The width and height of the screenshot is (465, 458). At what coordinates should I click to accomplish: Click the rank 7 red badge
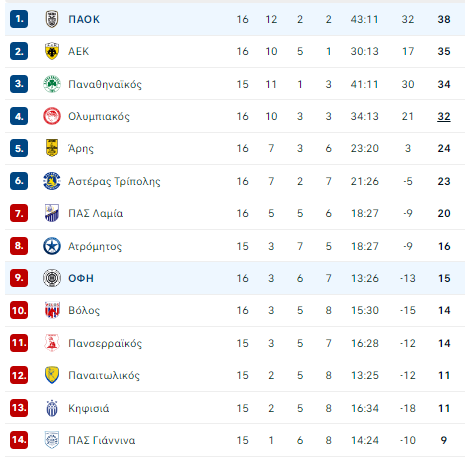[x=19, y=213]
